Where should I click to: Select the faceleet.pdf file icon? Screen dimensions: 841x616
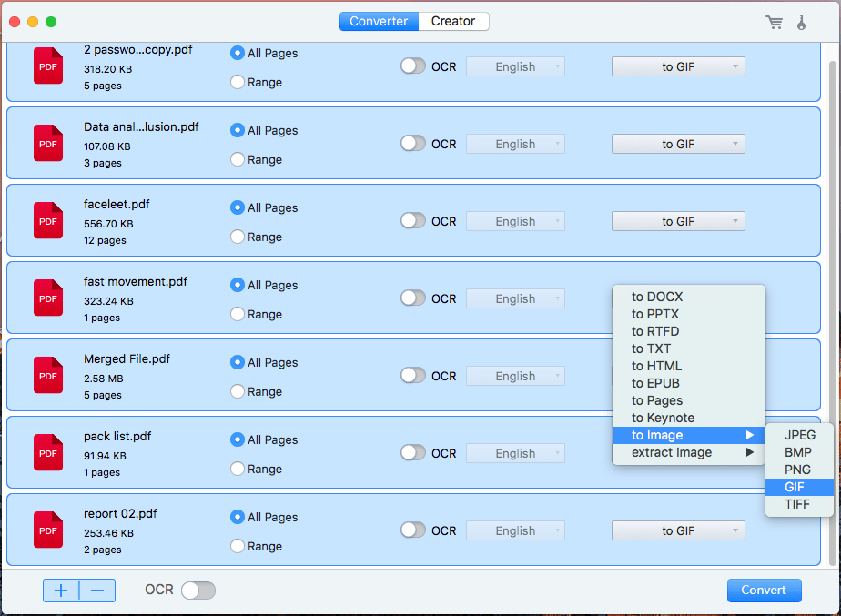click(x=48, y=221)
